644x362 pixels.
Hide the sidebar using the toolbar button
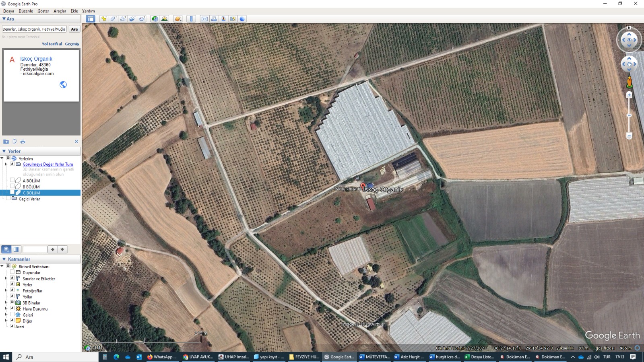[x=91, y=19]
